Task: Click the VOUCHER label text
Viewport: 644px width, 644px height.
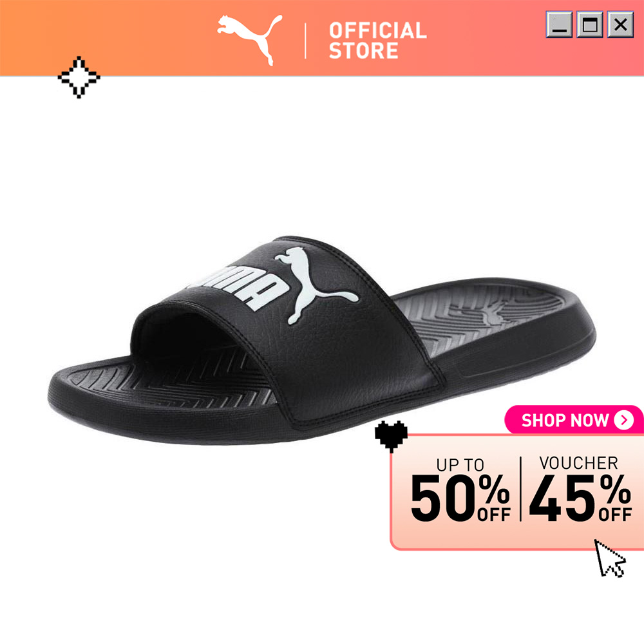Action: pos(579,463)
